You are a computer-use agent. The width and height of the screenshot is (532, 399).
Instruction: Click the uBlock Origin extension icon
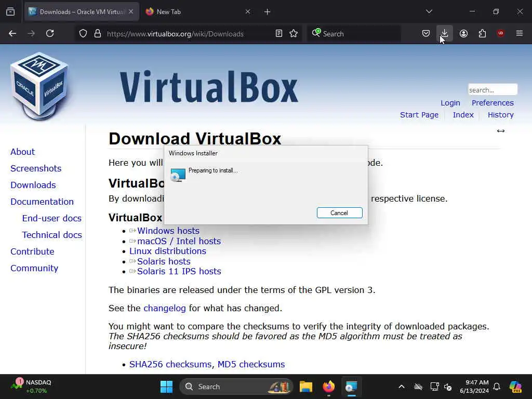pos(500,33)
